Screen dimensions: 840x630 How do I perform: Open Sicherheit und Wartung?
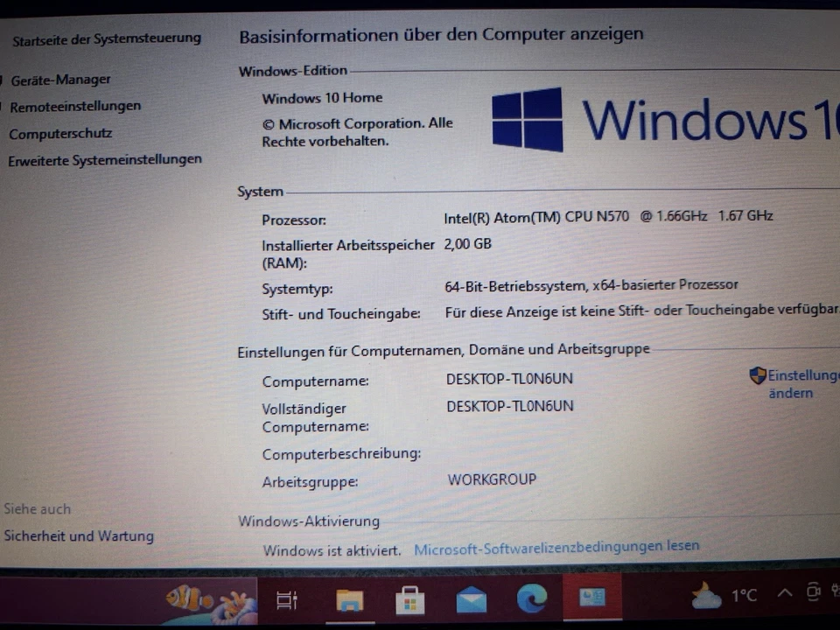tap(79, 535)
